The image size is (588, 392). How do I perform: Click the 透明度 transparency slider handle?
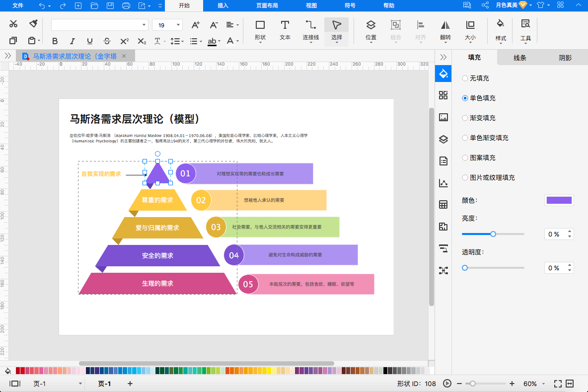point(465,268)
